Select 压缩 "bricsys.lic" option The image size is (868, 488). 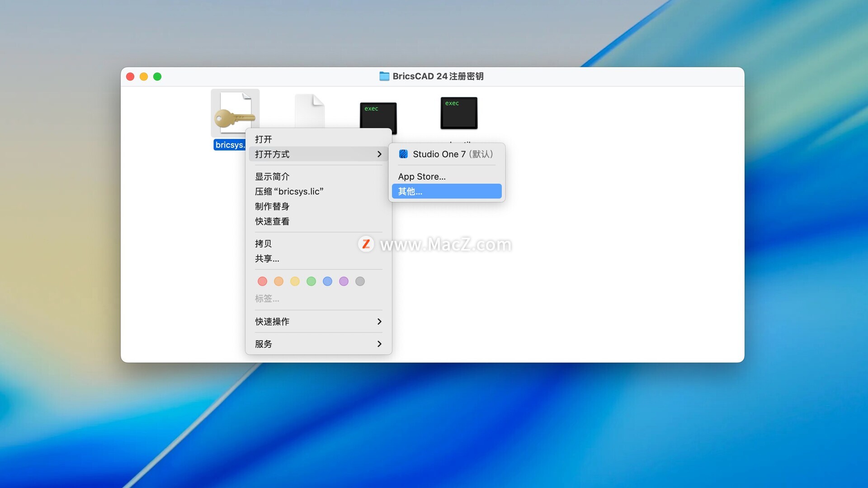[x=289, y=192]
